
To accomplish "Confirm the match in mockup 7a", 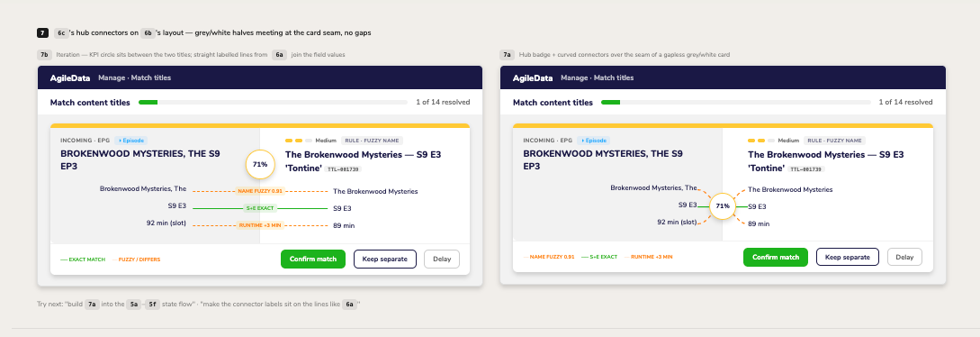I will tap(776, 257).
